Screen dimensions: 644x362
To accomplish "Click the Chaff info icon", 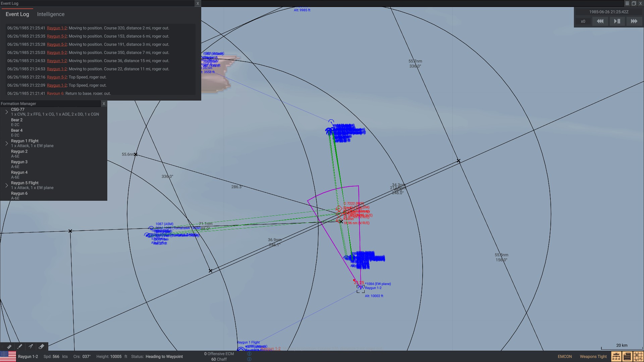I will point(249,359).
